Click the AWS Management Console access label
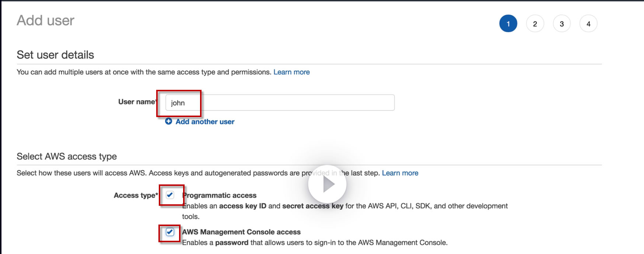 [241, 232]
